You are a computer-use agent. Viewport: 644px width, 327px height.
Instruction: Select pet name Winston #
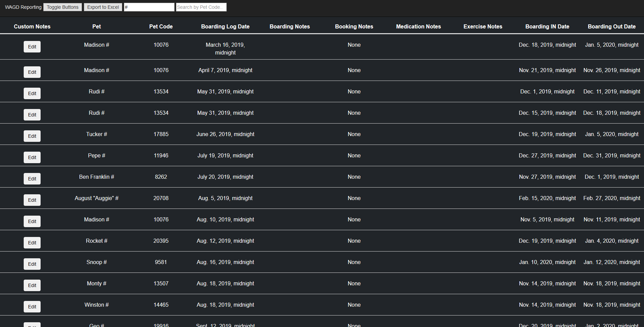tap(96, 305)
